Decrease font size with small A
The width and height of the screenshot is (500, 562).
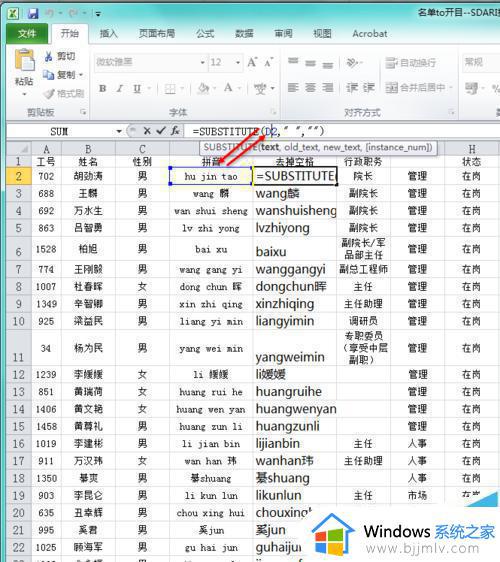[x=269, y=62]
